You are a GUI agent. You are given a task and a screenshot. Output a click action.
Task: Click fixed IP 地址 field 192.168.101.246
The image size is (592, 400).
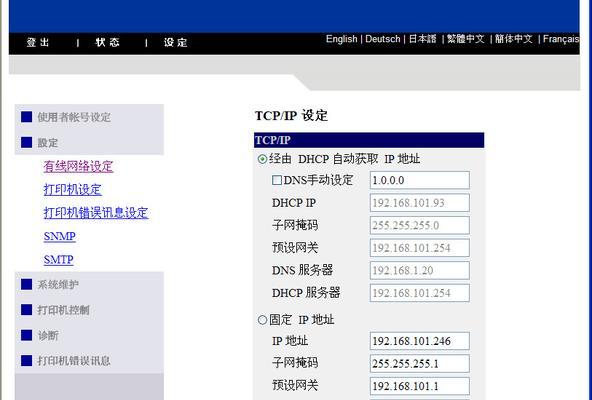(x=419, y=341)
